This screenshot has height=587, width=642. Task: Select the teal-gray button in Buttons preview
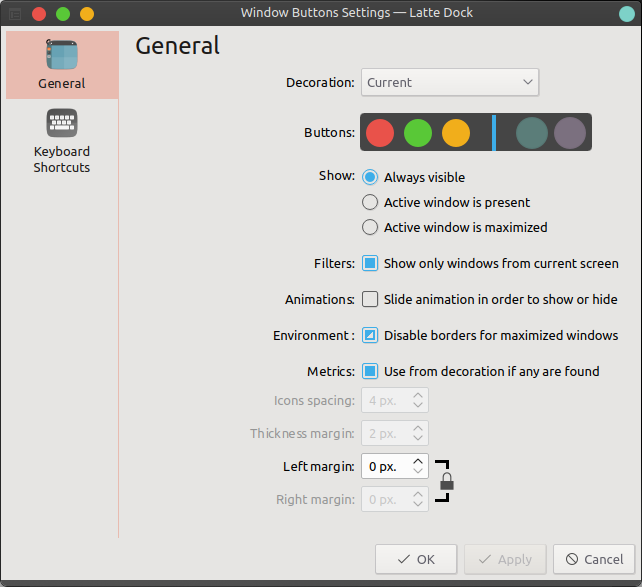[x=532, y=132]
